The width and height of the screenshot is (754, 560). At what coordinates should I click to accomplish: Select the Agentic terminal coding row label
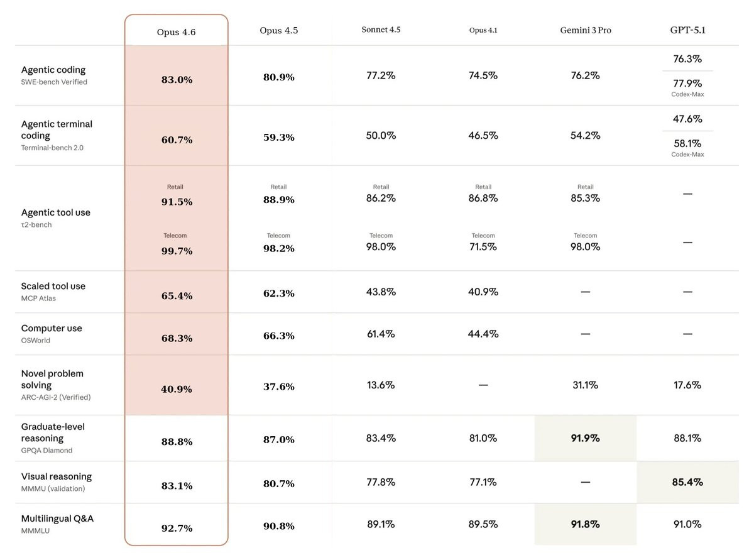click(x=57, y=129)
